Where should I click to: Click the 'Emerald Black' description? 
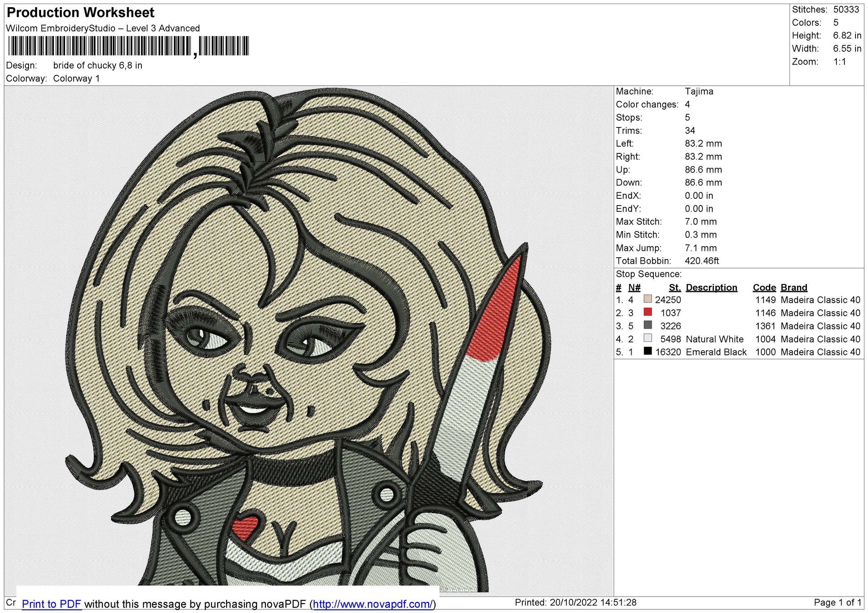[716, 352]
